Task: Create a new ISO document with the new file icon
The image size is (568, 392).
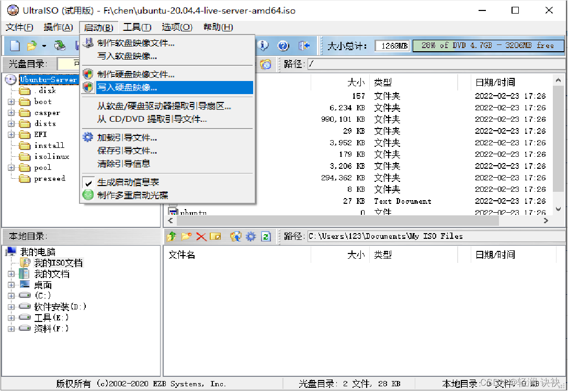Action: (14, 45)
